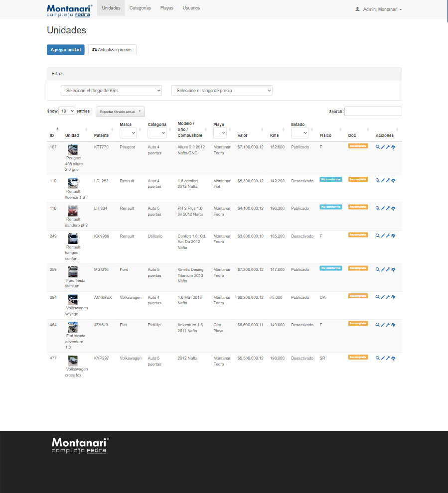Click No conforme badge in LCL282 row
448x493 pixels.
[331, 180]
